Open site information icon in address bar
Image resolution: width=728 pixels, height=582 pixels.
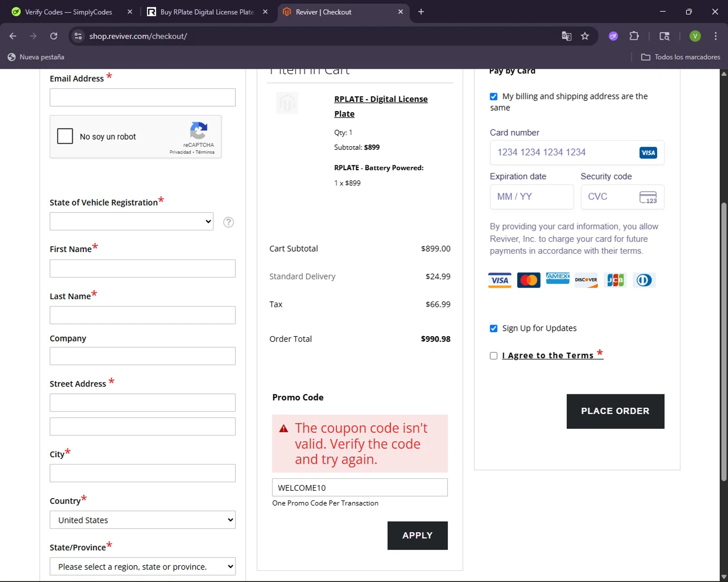tap(78, 36)
